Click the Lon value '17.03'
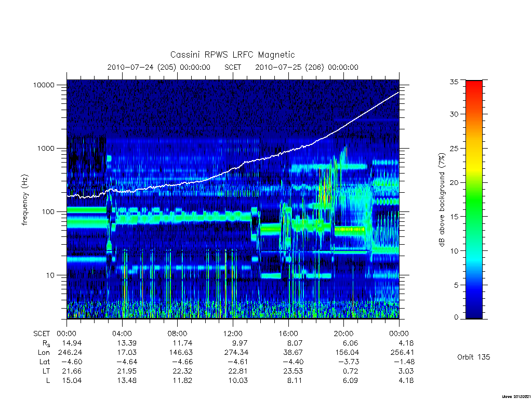This screenshot has width=532, height=399. point(127,353)
